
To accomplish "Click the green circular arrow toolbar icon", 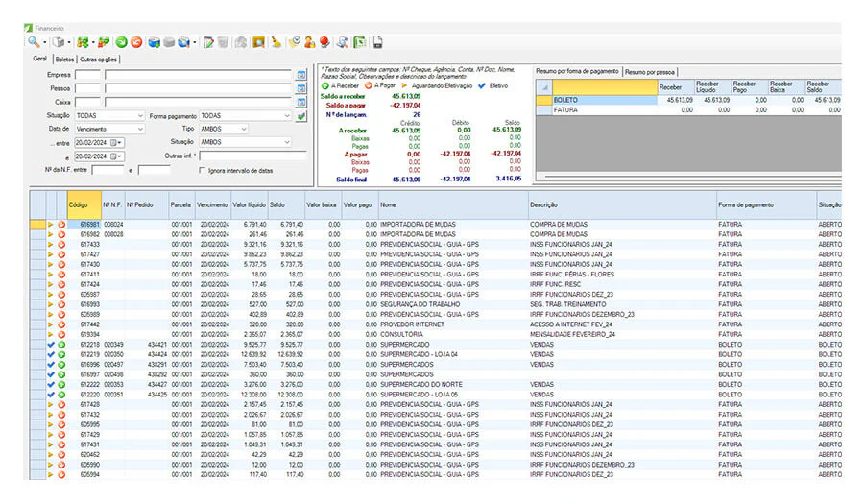I will (x=121, y=42).
